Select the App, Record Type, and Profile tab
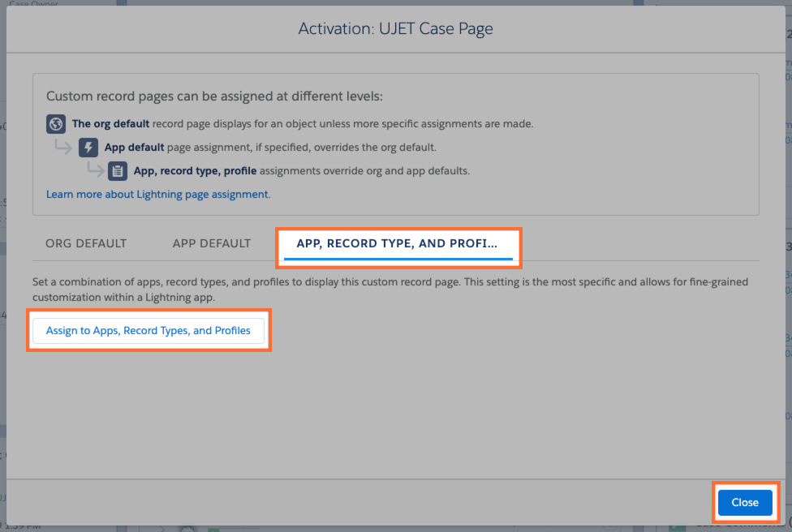The width and height of the screenshot is (792, 532). click(397, 243)
